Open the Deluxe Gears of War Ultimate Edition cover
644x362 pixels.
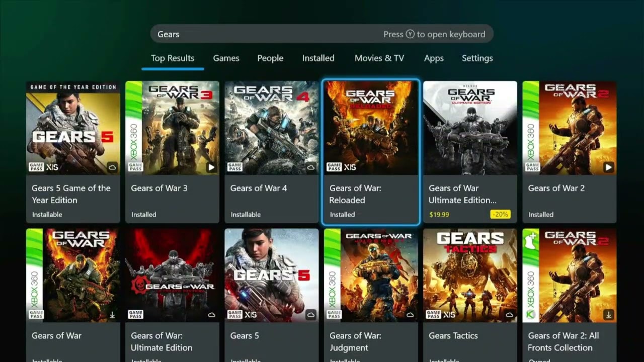coord(470,128)
